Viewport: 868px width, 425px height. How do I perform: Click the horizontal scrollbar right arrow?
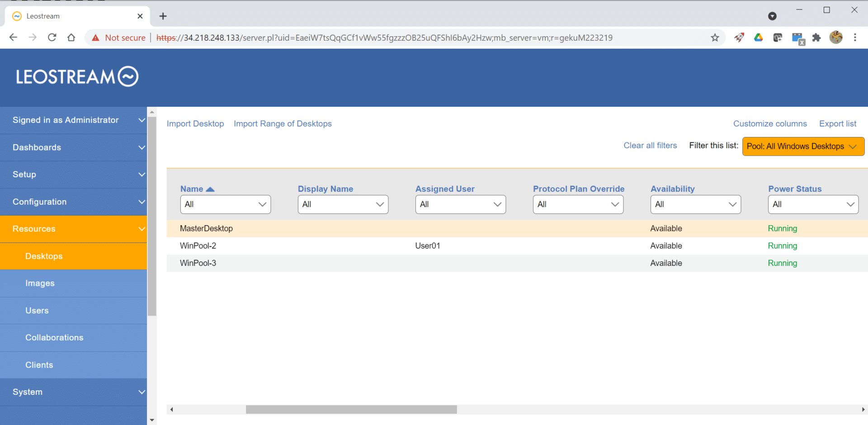863,410
